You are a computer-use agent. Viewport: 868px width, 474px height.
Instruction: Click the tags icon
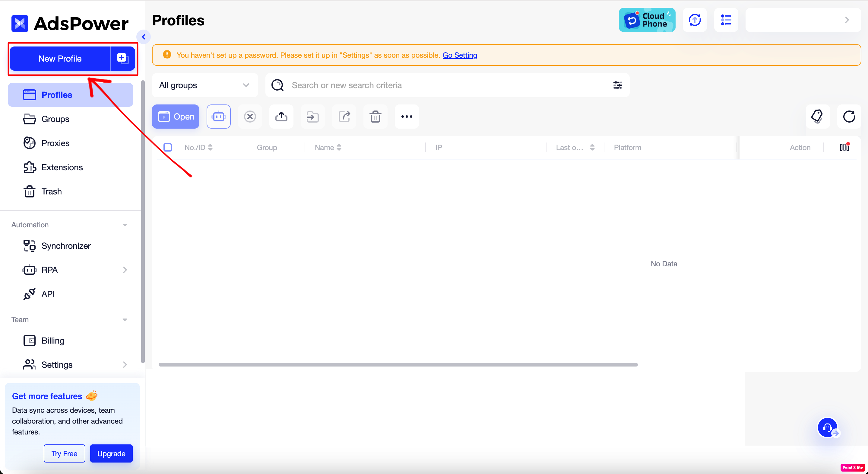pyautogui.click(x=818, y=117)
